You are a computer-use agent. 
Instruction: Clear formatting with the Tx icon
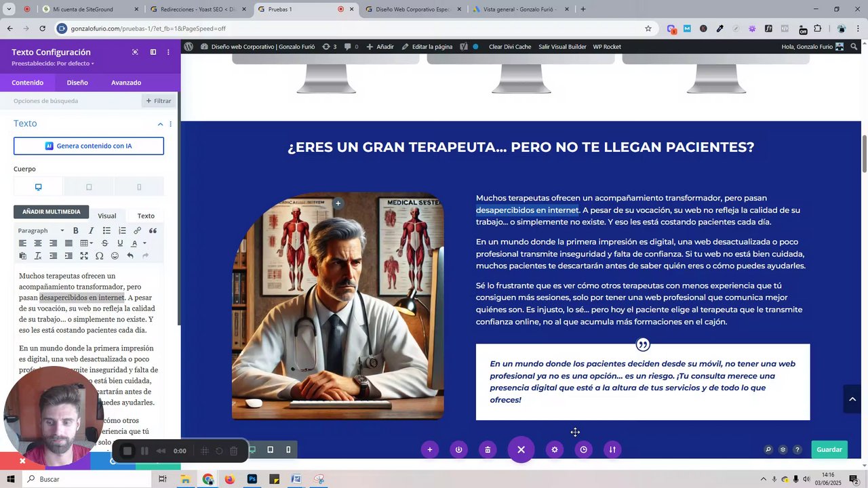pyautogui.click(x=38, y=256)
